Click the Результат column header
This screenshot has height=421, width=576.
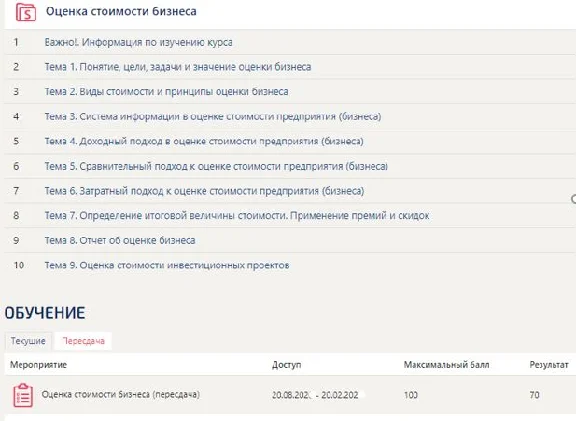(x=549, y=365)
